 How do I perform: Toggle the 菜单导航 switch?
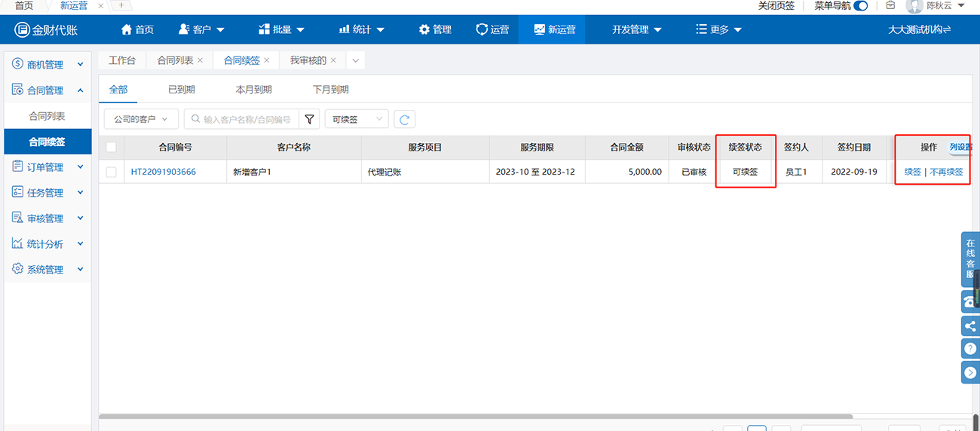click(x=860, y=6)
